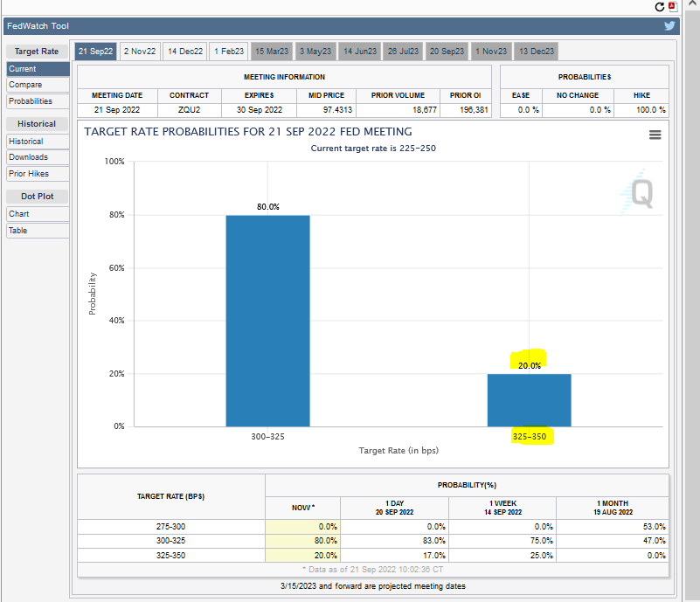The image size is (700, 602).
Task: Click the 47.0% one month cell
Action: [x=613, y=541]
